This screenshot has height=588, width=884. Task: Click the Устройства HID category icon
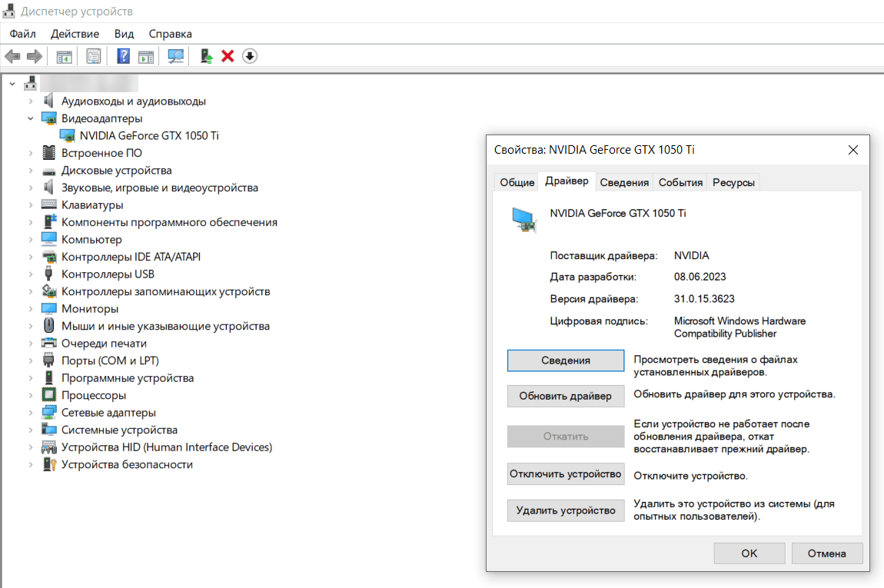[x=49, y=447]
